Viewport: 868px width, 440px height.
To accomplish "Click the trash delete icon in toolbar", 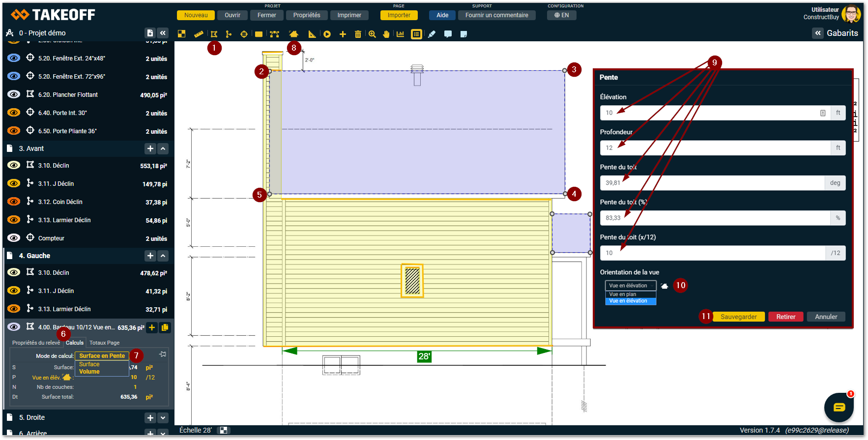I will (x=358, y=34).
